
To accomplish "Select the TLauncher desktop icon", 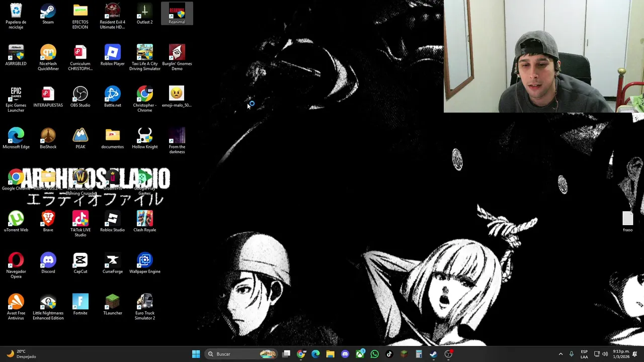I will [112, 306].
